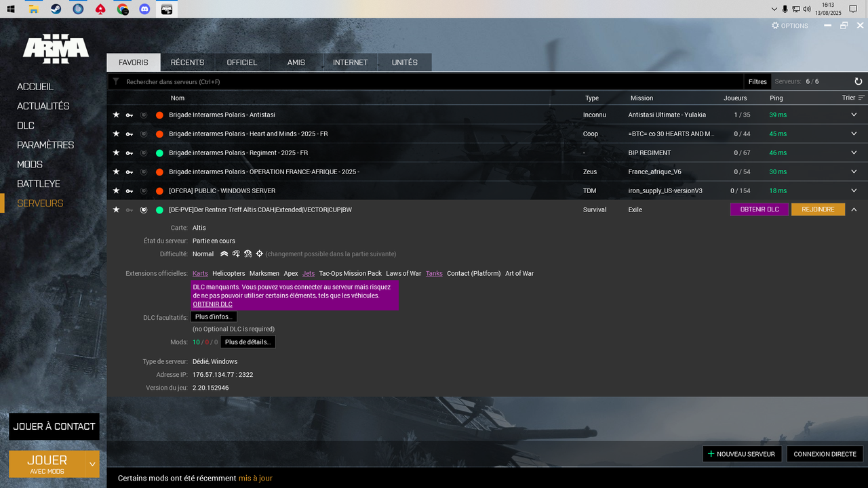This screenshot has width=868, height=488.
Task: Click the 3rd person difficulty icon
Action: click(248, 253)
